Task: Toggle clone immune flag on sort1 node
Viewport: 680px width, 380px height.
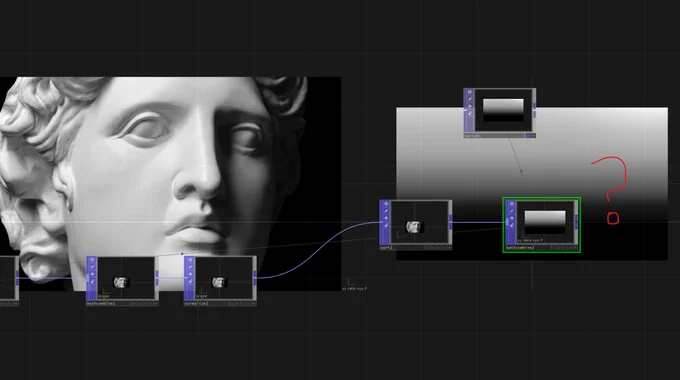Action: pos(386,211)
